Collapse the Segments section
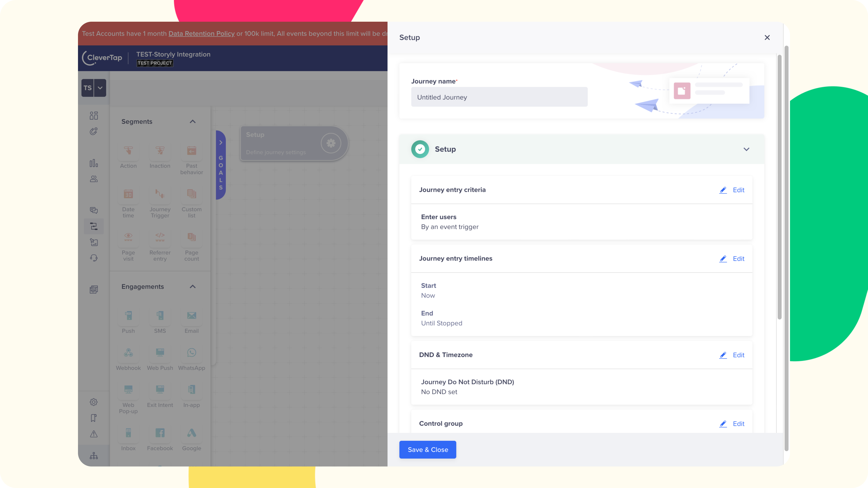Screen dimensions: 868x488 [192, 122]
